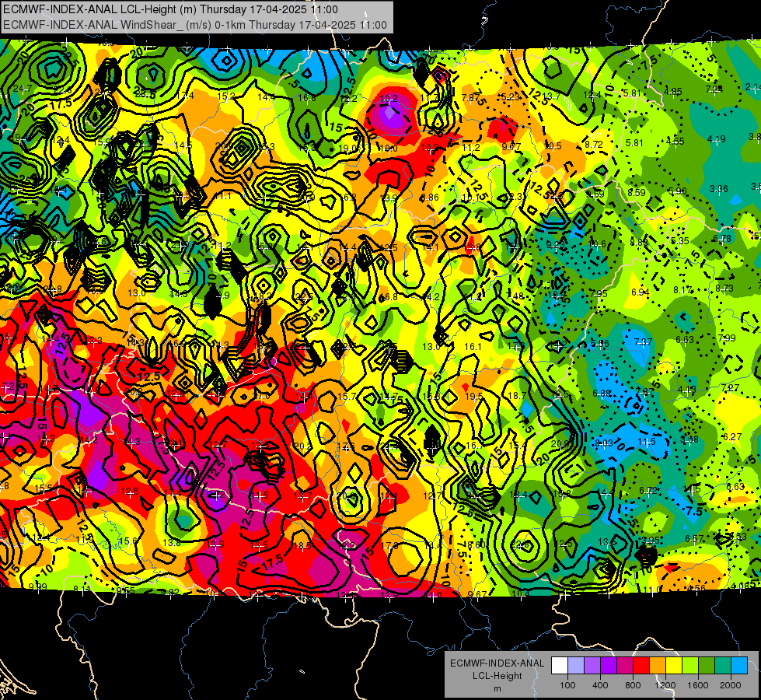Image resolution: width=761 pixels, height=700 pixels.
Task: Pick the magenta legend swatch
Action: [625, 666]
